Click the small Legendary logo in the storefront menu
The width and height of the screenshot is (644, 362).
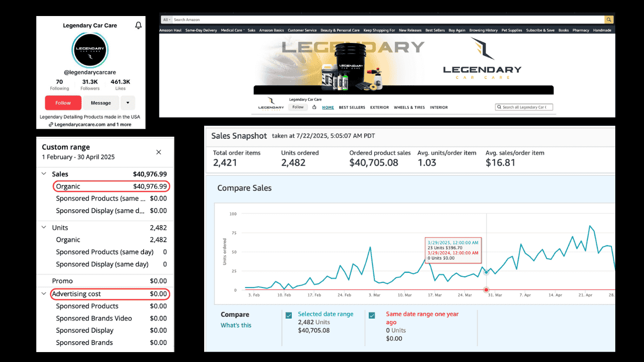(x=271, y=103)
